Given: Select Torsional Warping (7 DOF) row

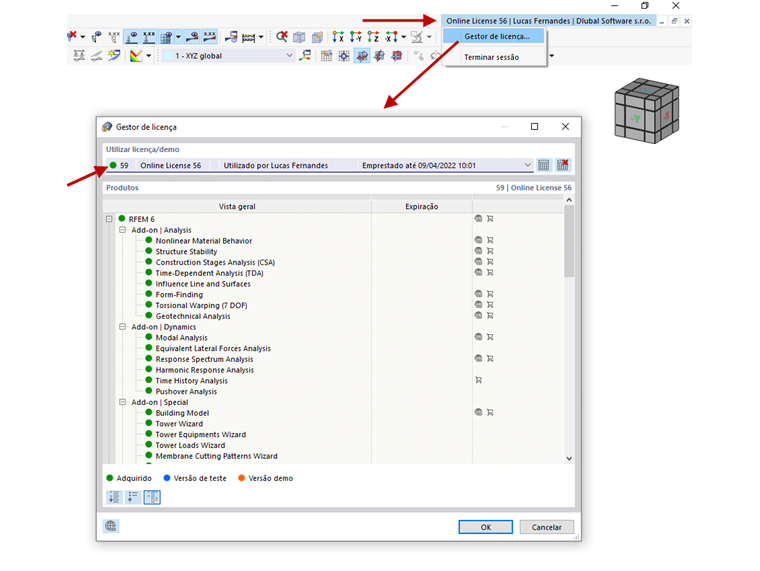Looking at the screenshot, I should pos(201,305).
